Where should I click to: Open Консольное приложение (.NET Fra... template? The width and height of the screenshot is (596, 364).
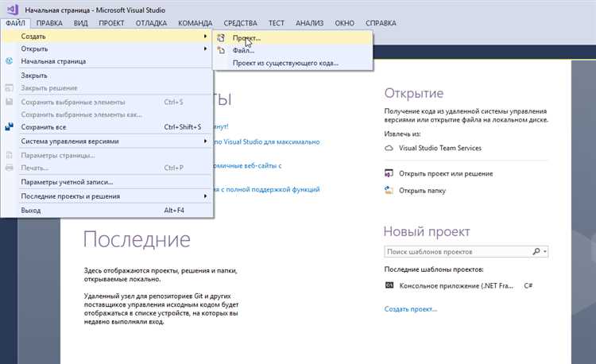click(456, 286)
